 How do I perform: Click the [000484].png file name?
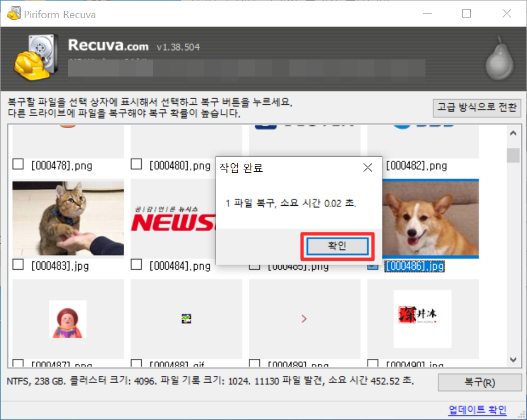[180, 266]
